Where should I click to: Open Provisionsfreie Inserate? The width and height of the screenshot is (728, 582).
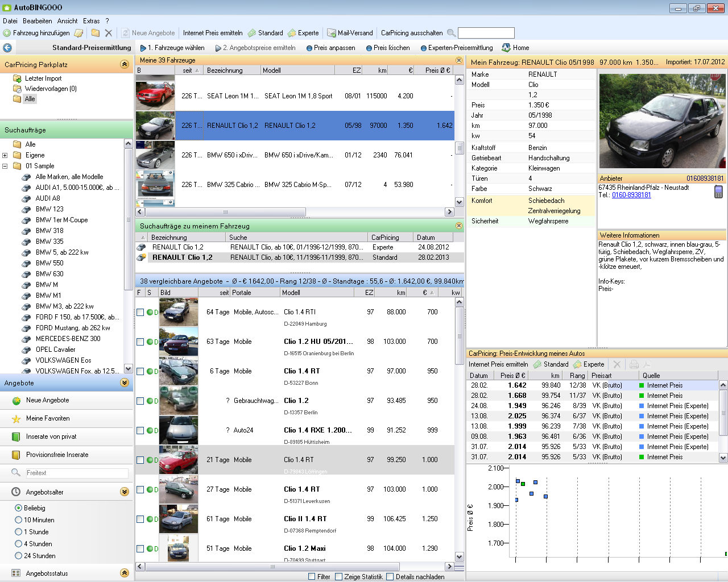[x=57, y=455]
